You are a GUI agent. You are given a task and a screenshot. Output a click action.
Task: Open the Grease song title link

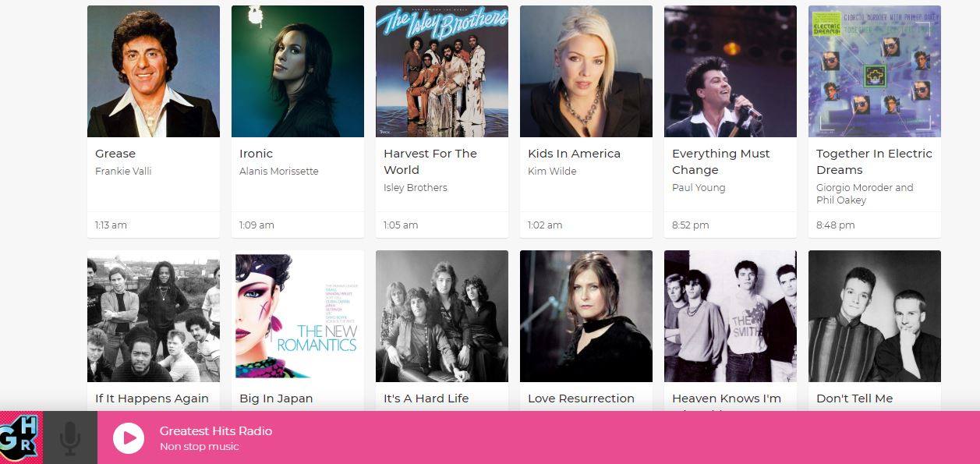click(115, 154)
